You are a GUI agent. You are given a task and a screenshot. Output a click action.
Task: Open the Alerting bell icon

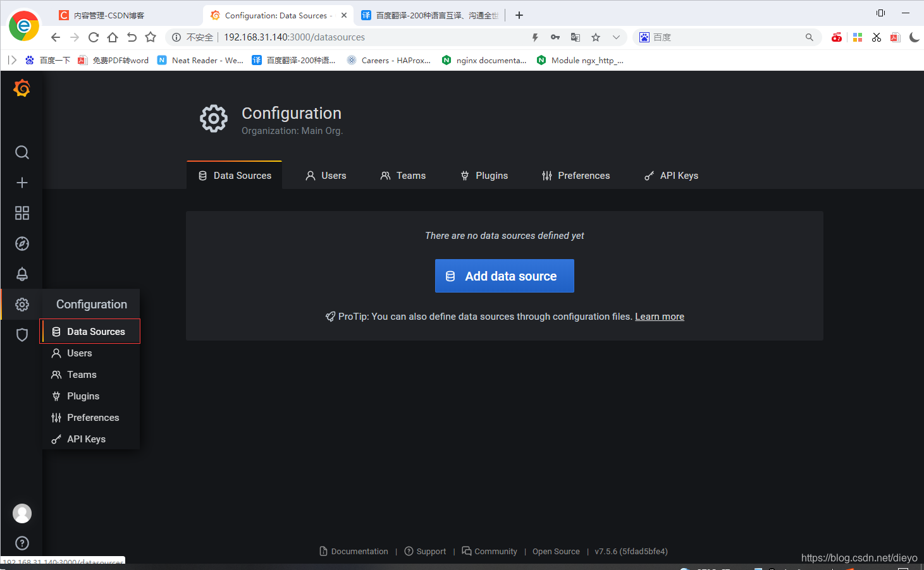[22, 274]
